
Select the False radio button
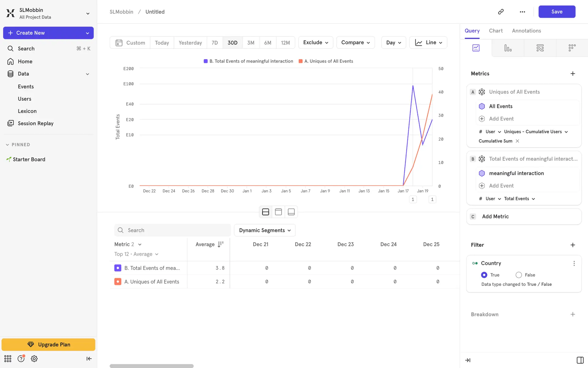[518, 275]
